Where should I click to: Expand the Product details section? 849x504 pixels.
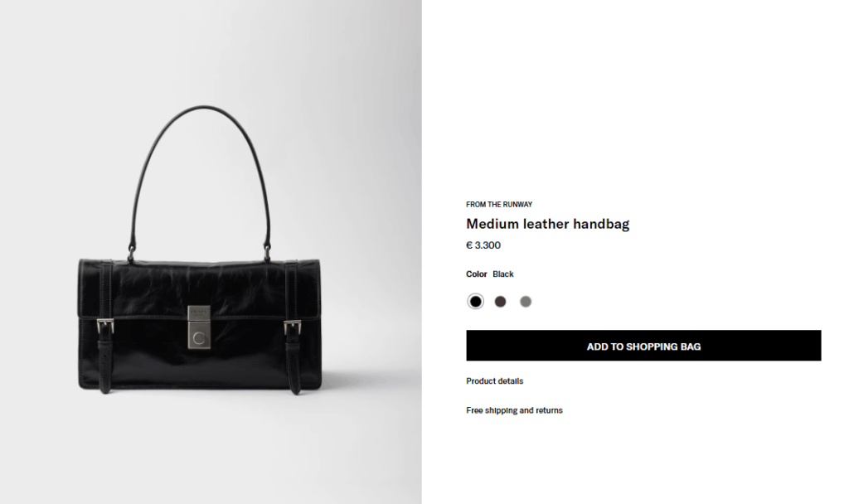(x=494, y=381)
